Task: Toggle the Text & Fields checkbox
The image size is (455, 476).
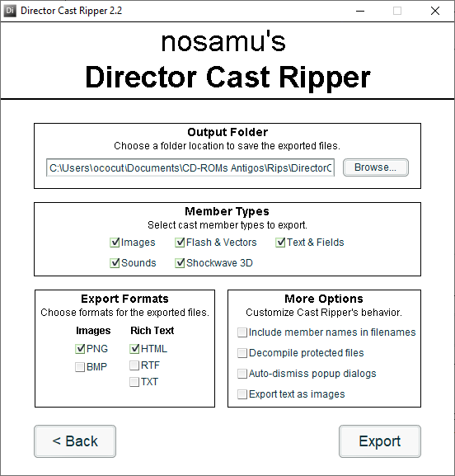Action: pyautogui.click(x=280, y=243)
